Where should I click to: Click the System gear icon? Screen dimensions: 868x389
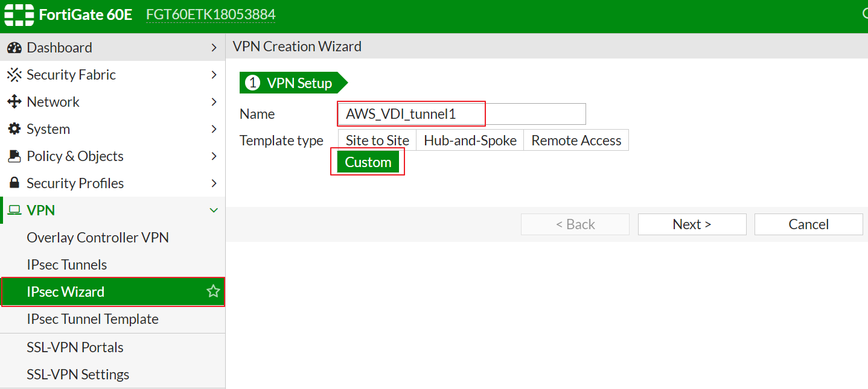point(14,129)
